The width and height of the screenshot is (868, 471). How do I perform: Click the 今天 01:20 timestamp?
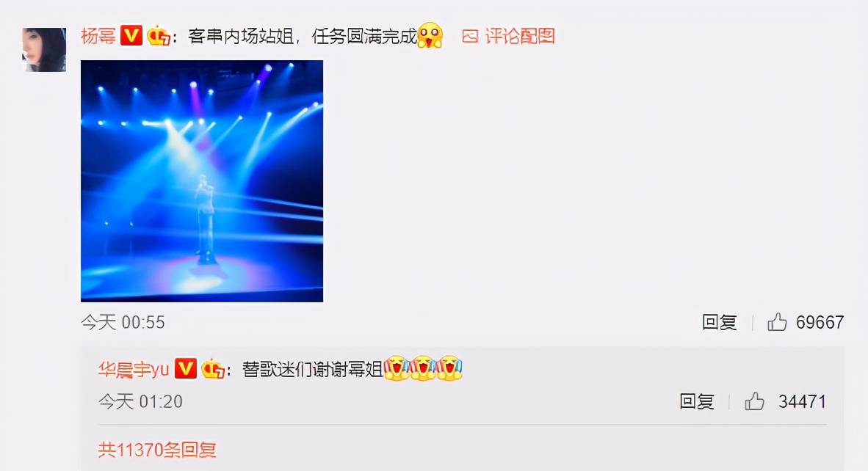(140, 401)
